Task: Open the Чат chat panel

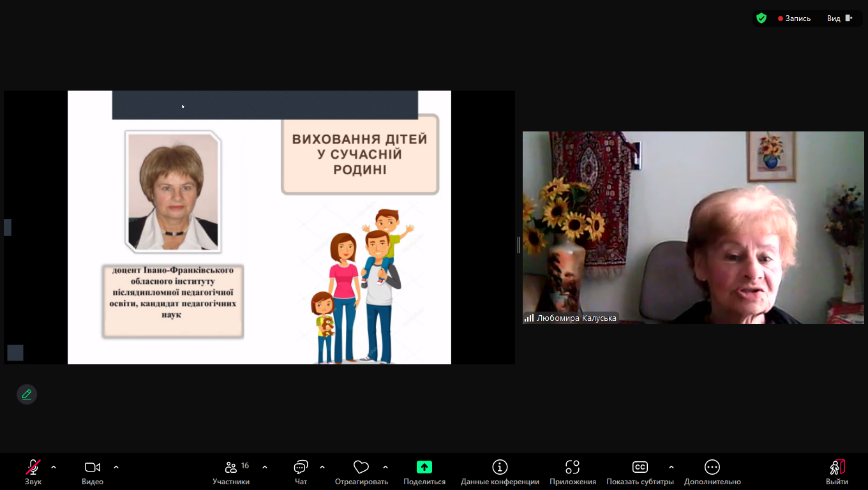Action: (x=301, y=467)
